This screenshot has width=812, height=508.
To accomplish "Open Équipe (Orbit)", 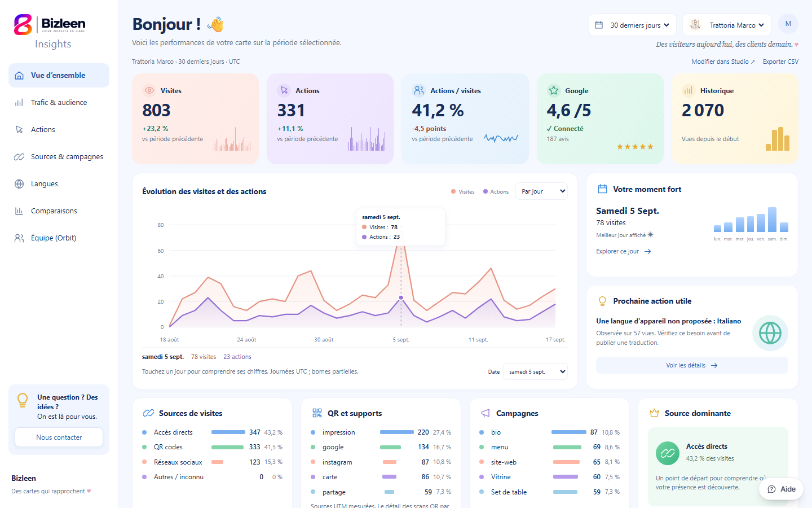I will pyautogui.click(x=59, y=238).
